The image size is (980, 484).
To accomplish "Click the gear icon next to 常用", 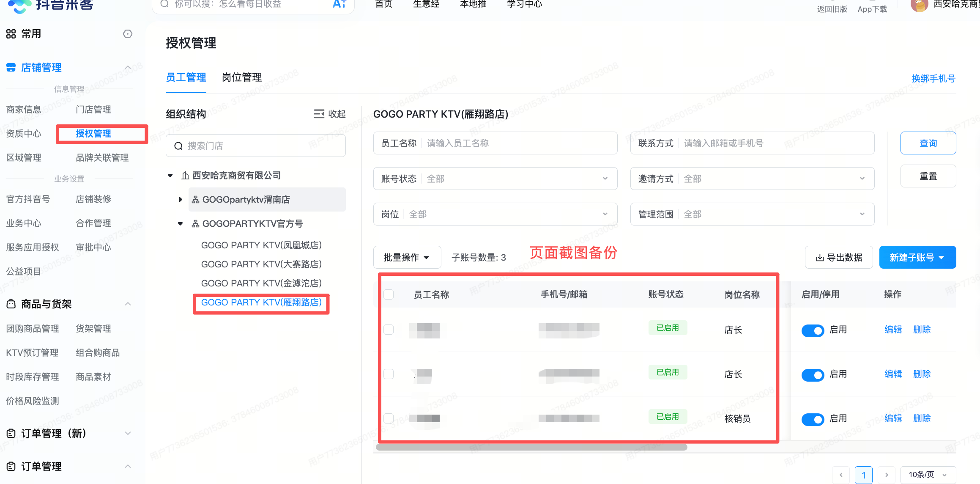I will click(x=127, y=33).
